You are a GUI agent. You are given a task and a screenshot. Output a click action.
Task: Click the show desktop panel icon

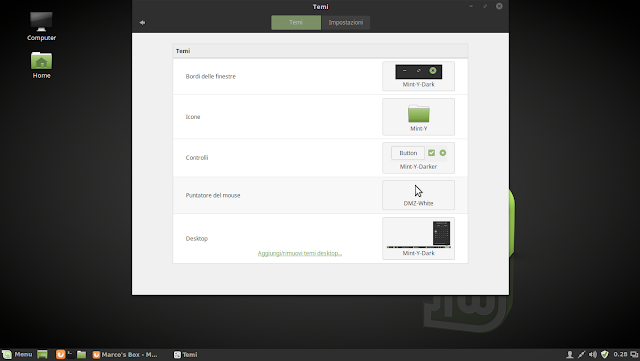(42, 354)
